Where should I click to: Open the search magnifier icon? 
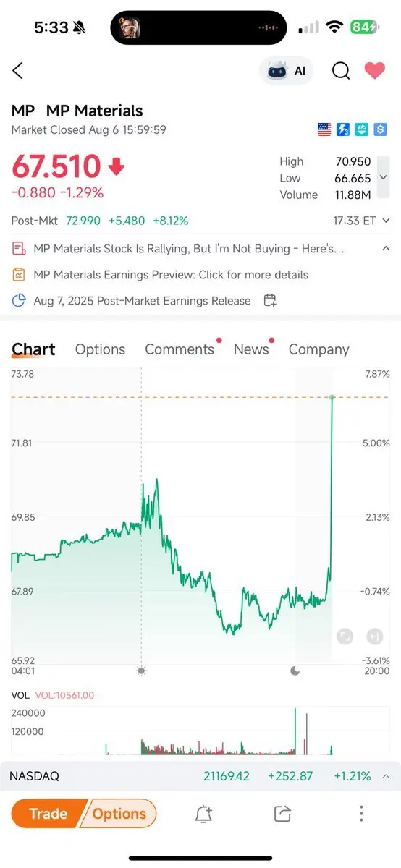[341, 70]
